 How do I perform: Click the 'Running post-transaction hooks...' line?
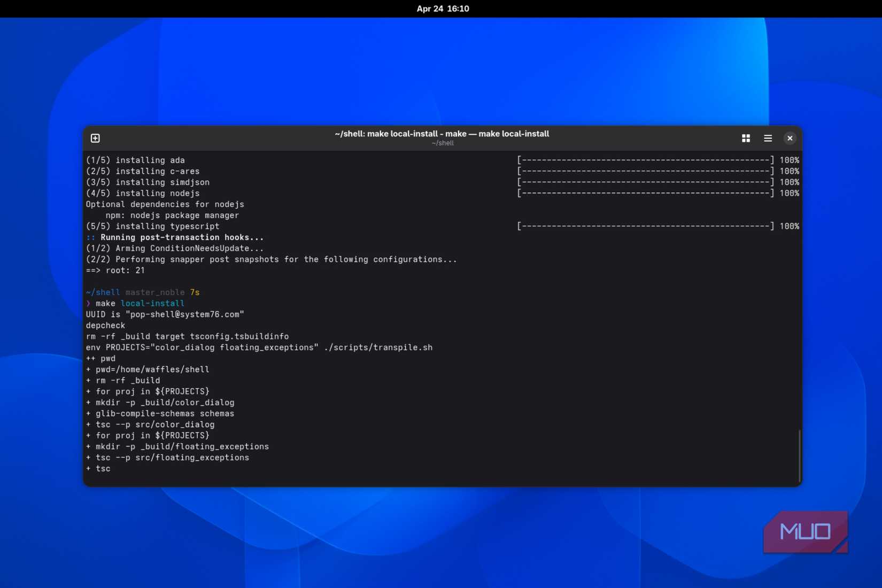click(x=182, y=237)
